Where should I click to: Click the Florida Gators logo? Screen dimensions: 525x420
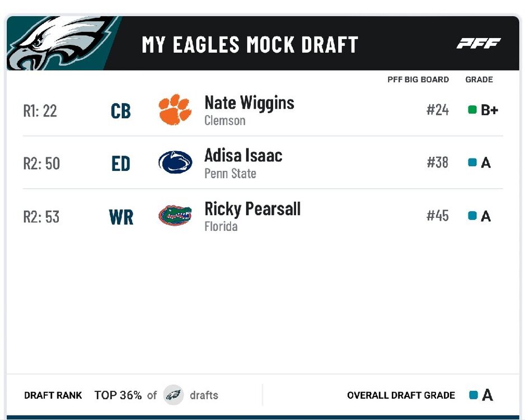tap(175, 216)
